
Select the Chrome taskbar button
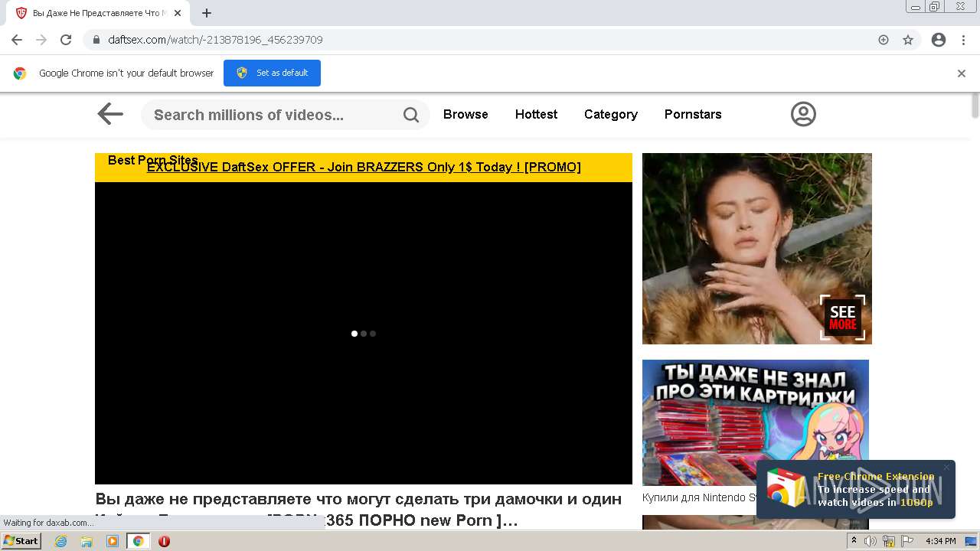click(138, 541)
